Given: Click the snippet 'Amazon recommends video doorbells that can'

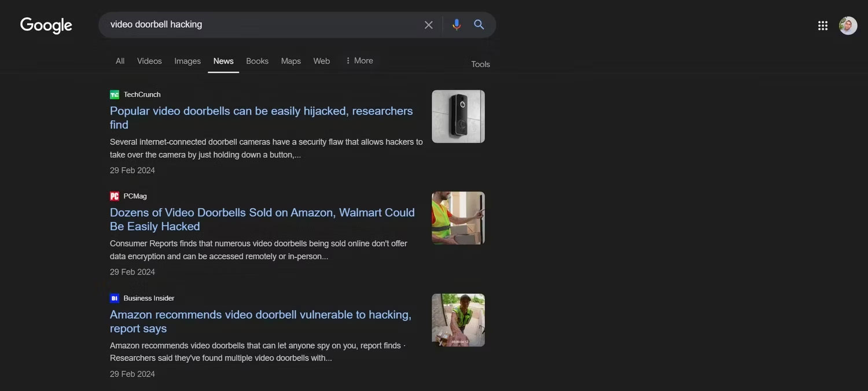Looking at the screenshot, I should click(x=258, y=352).
